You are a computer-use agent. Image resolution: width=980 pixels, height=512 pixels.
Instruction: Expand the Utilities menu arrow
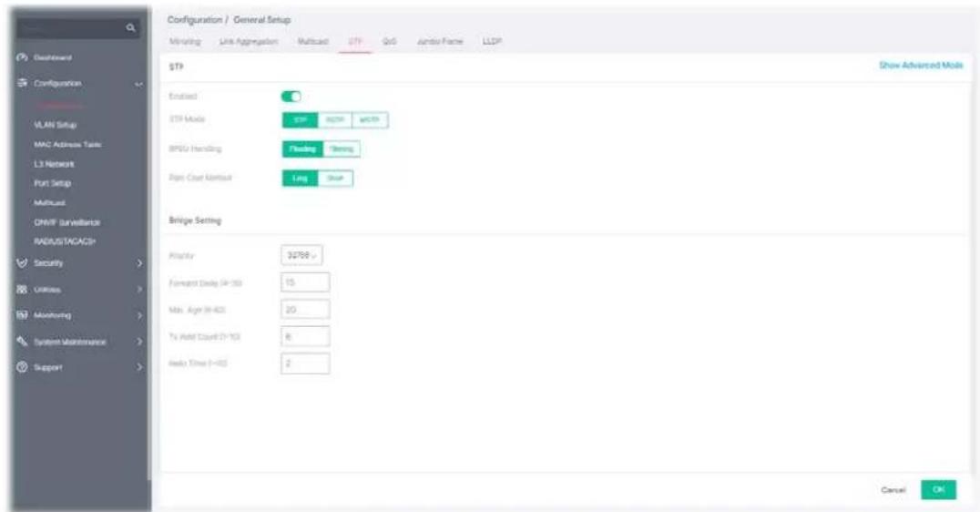(139, 290)
